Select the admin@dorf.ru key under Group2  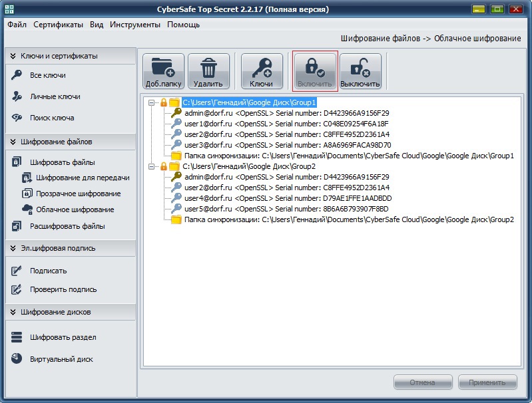pos(287,177)
